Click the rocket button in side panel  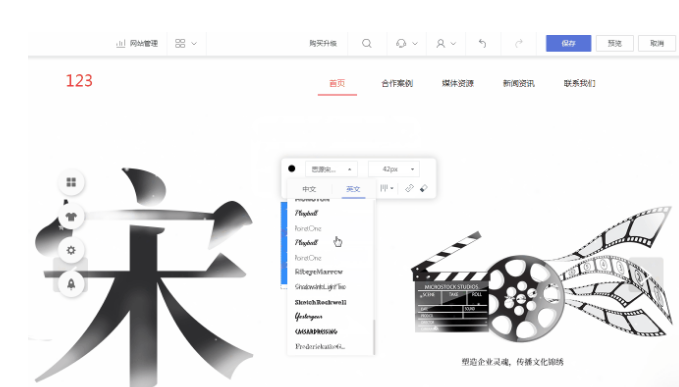click(71, 284)
